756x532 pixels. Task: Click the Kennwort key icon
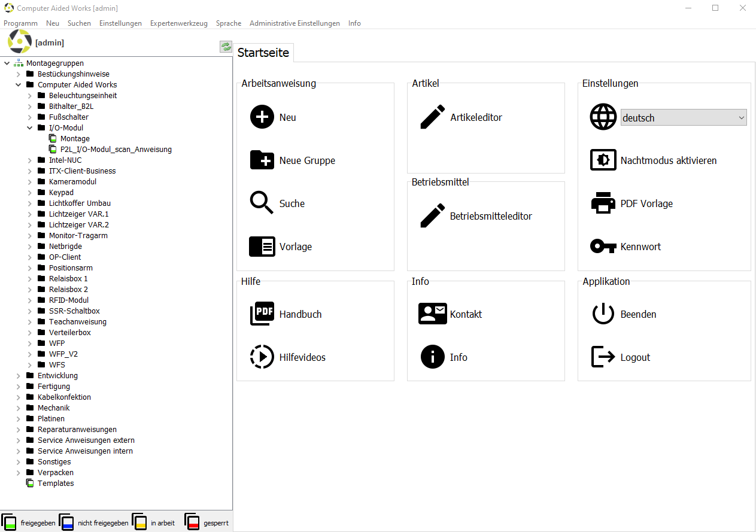[603, 247]
